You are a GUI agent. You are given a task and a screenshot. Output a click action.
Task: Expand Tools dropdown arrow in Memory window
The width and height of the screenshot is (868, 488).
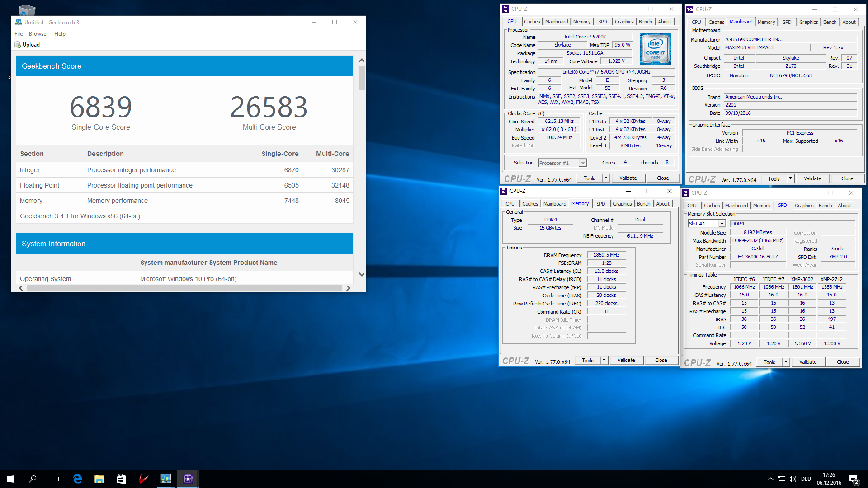coord(604,360)
